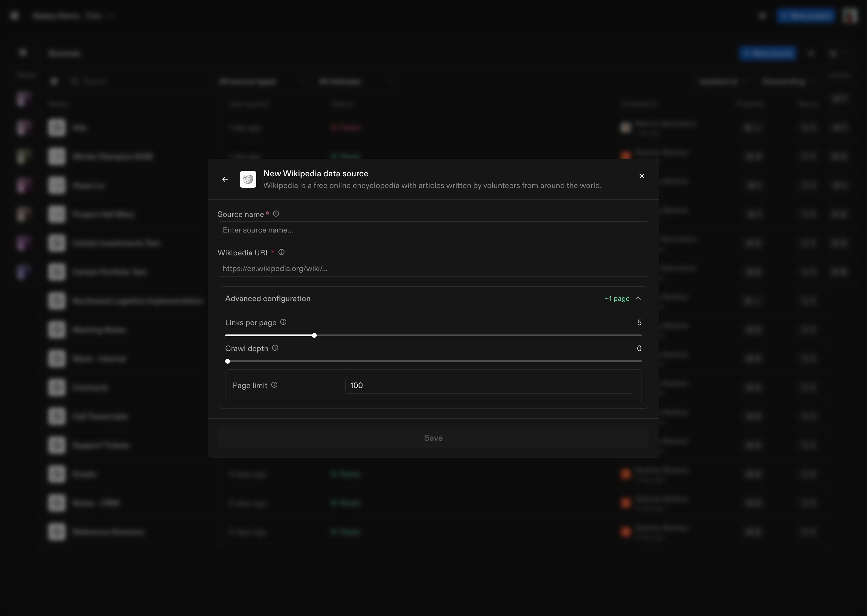
Task: Click the Links per page slider handle
Action: click(314, 335)
